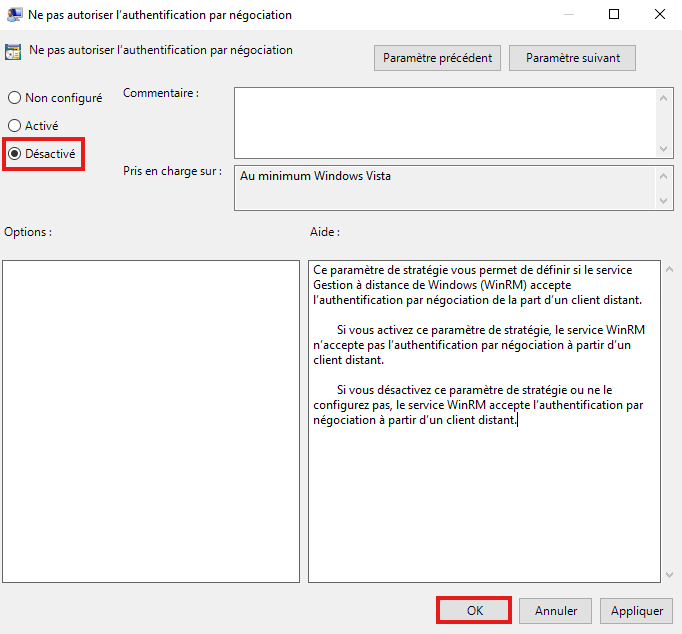This screenshot has height=634, width=682.
Task: Close the policy setting dialog window
Action: click(659, 15)
